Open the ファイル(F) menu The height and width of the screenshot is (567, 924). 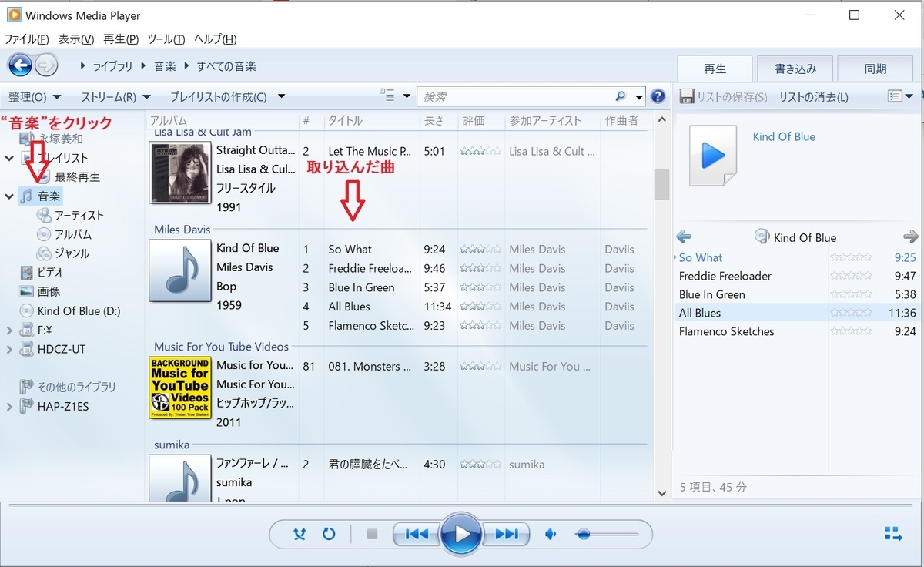coord(27,39)
